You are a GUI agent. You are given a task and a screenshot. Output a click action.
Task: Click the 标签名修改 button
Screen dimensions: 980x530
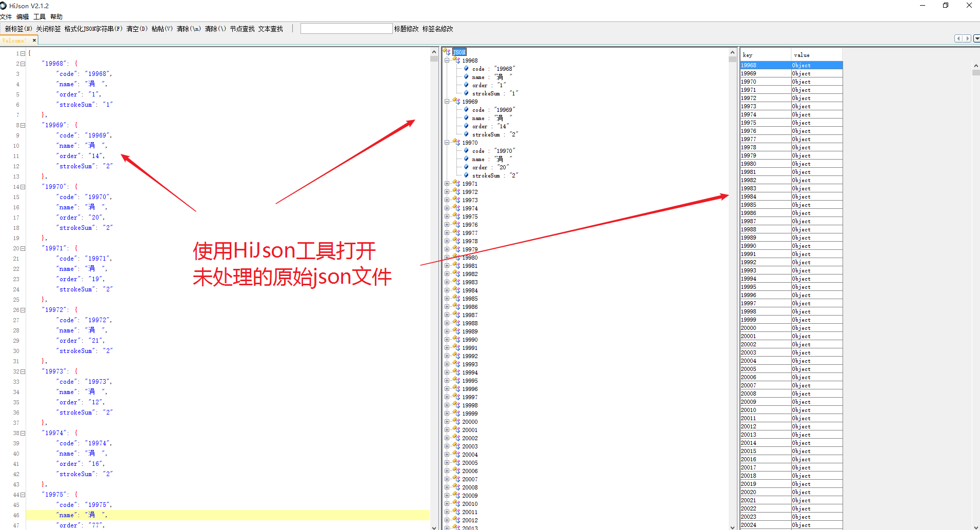tap(437, 29)
